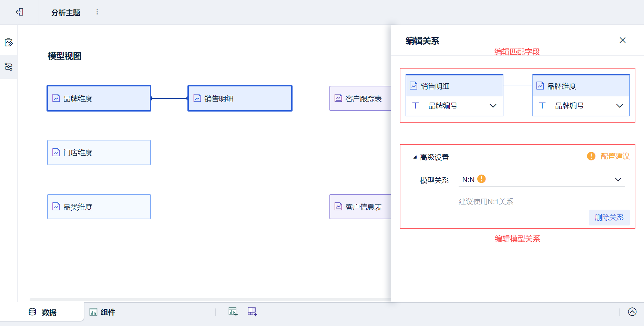Click the 删除关系 button

609,218
